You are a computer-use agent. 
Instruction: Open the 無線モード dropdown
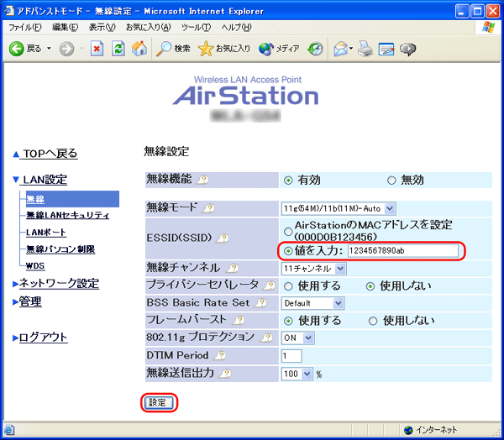338,207
